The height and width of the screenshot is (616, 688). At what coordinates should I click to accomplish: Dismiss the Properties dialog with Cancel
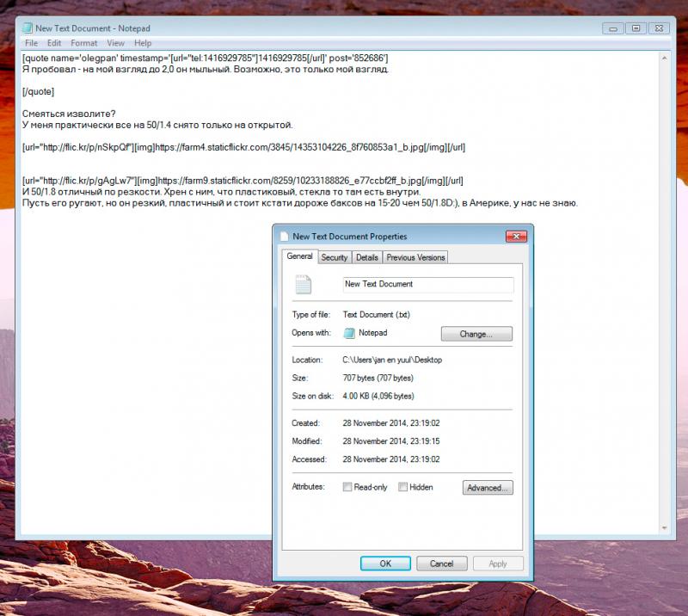(x=441, y=564)
